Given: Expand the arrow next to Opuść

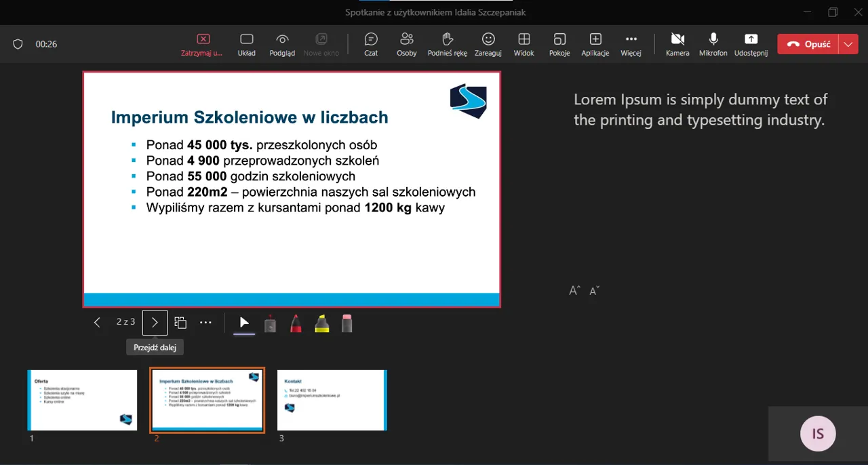Looking at the screenshot, I should (x=848, y=44).
